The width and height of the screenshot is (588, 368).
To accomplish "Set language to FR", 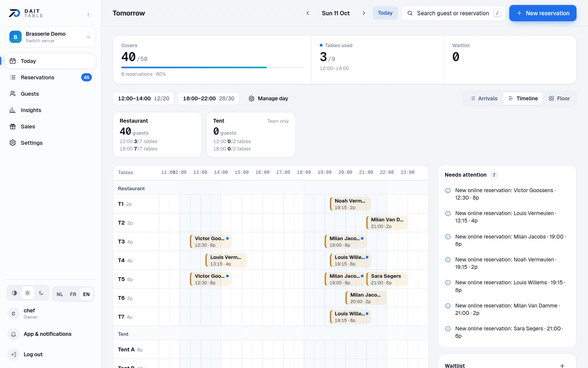I will point(73,294).
